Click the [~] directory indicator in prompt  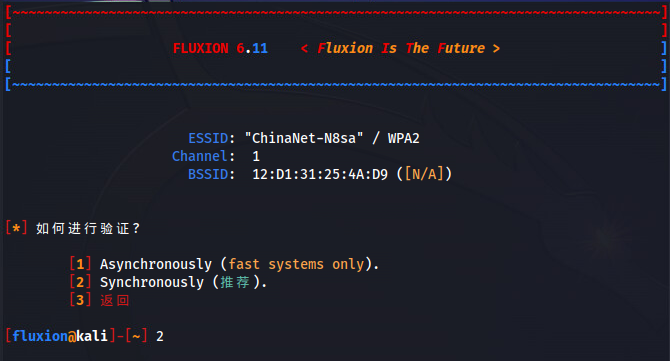[136, 336]
